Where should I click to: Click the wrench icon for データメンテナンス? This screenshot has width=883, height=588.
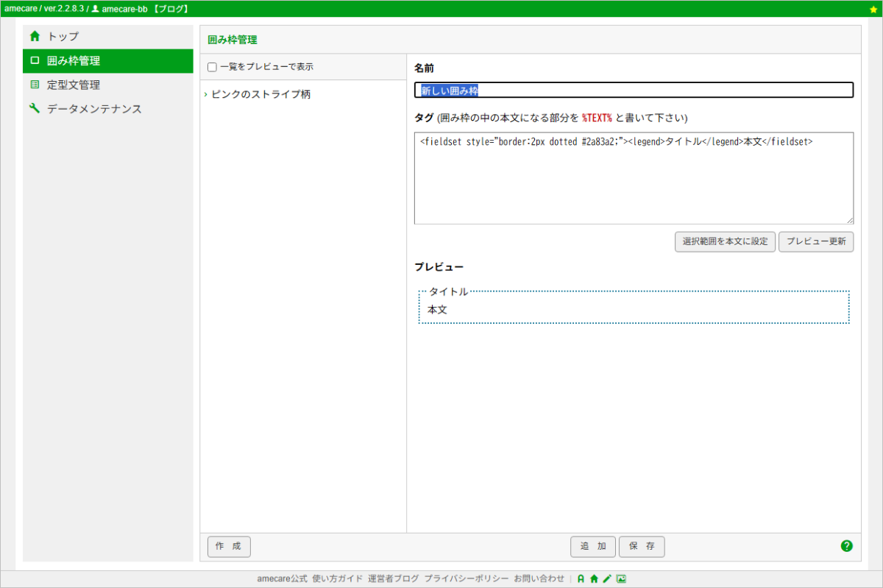point(35,109)
